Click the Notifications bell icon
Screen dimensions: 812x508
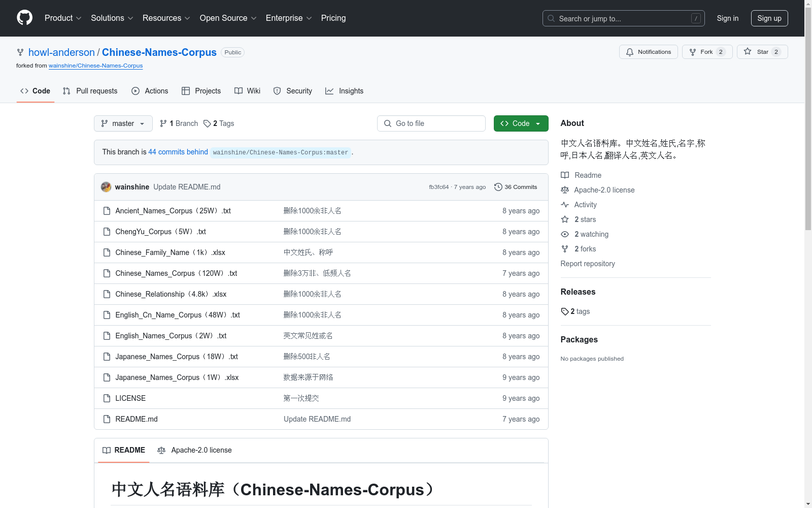coord(629,52)
